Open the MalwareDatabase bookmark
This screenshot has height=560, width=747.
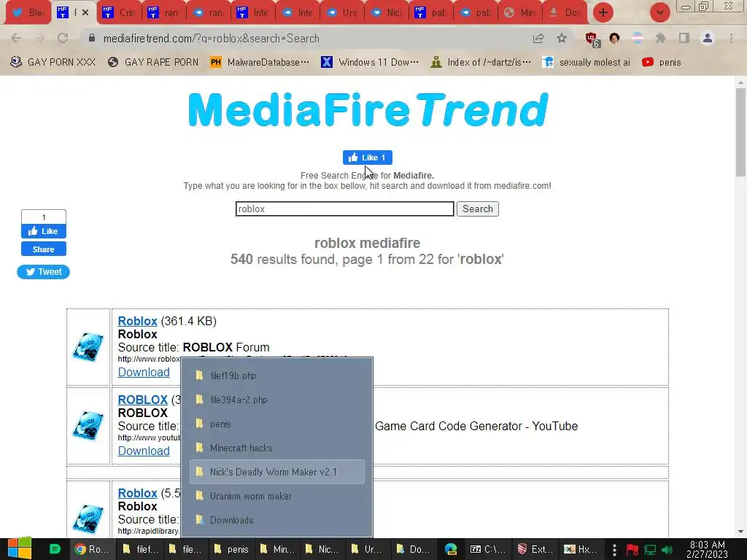tap(260, 63)
